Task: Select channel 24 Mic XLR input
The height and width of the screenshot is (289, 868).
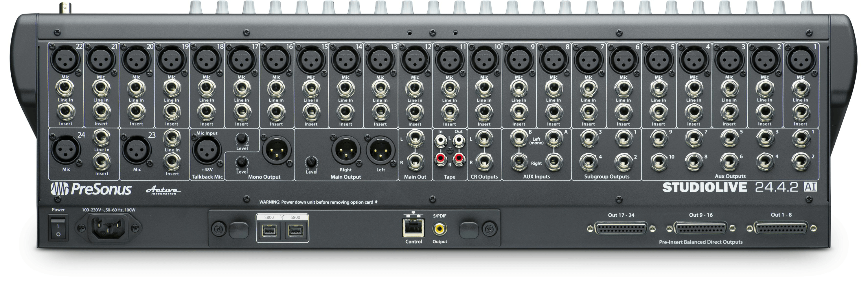Action: point(65,150)
